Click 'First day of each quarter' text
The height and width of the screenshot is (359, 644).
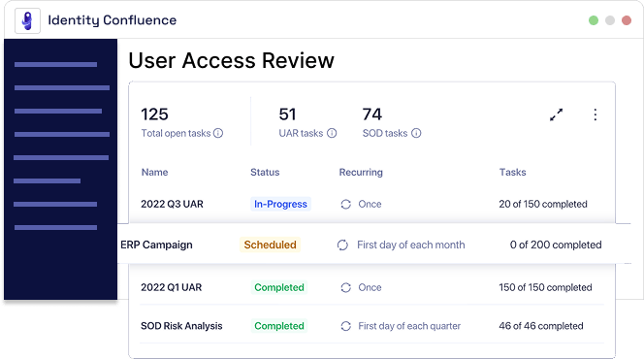coord(409,326)
